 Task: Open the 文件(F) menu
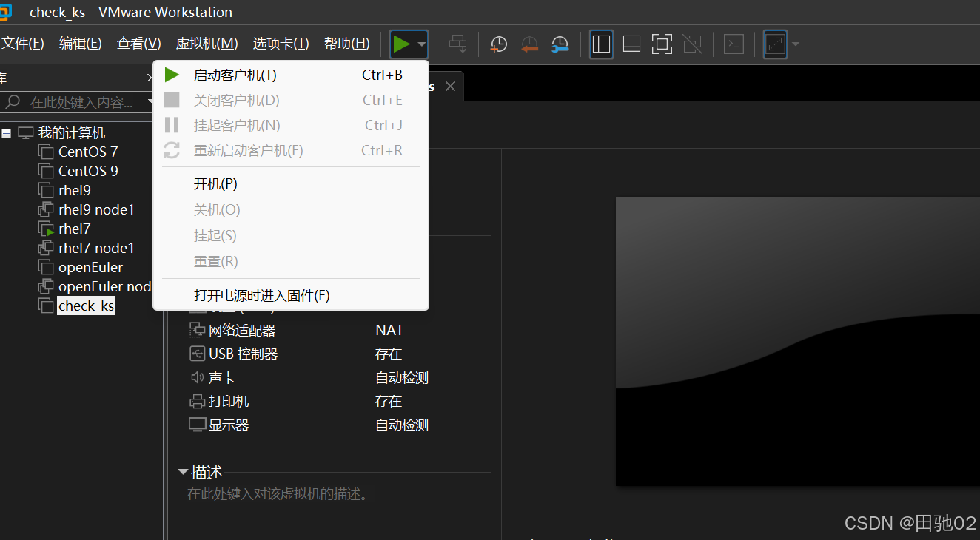[23, 44]
